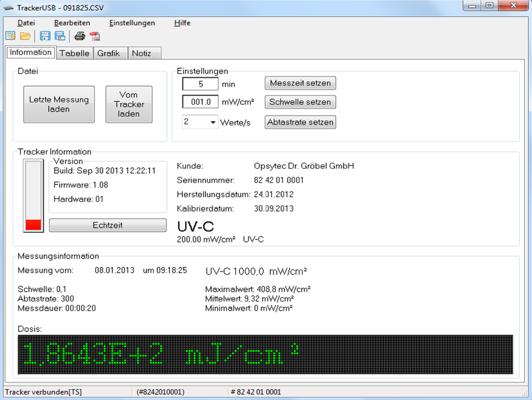532x400 pixels.
Task: Select the threshold mW/cm² input field
Action: (x=200, y=102)
